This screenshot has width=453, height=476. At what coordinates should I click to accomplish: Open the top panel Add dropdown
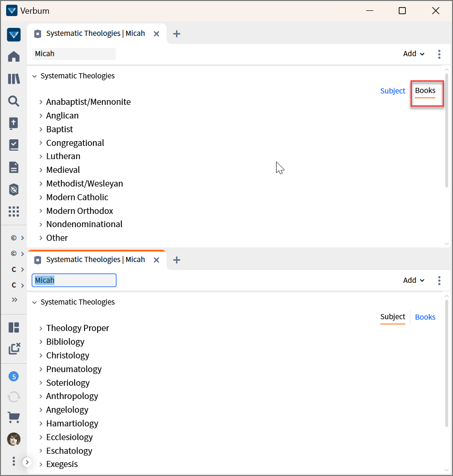click(x=413, y=54)
